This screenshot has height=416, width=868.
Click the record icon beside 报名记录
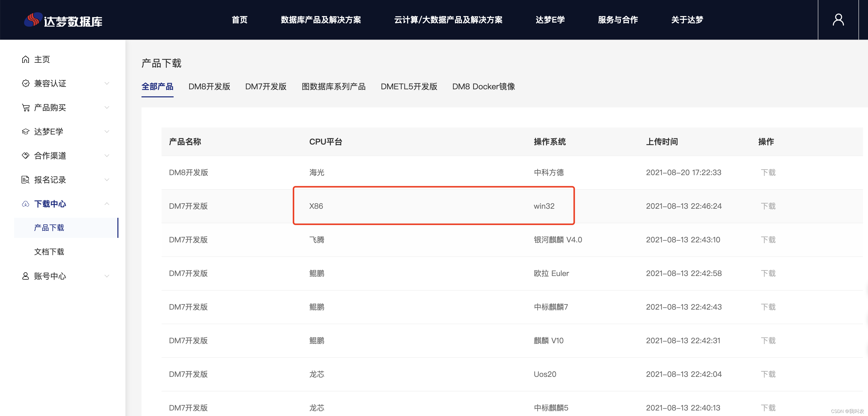26,180
